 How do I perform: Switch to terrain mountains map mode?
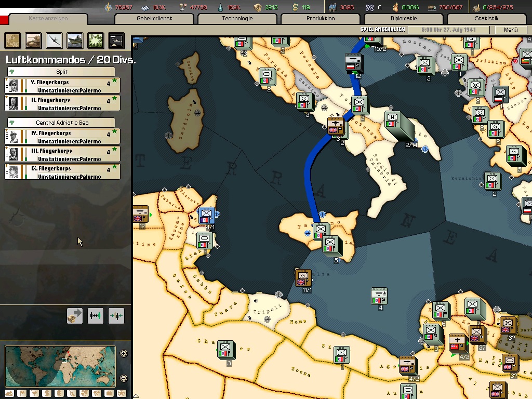9,394
